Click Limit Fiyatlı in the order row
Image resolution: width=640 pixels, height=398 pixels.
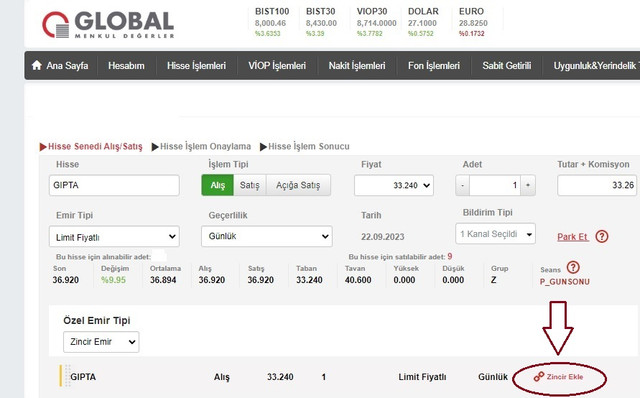tap(422, 377)
